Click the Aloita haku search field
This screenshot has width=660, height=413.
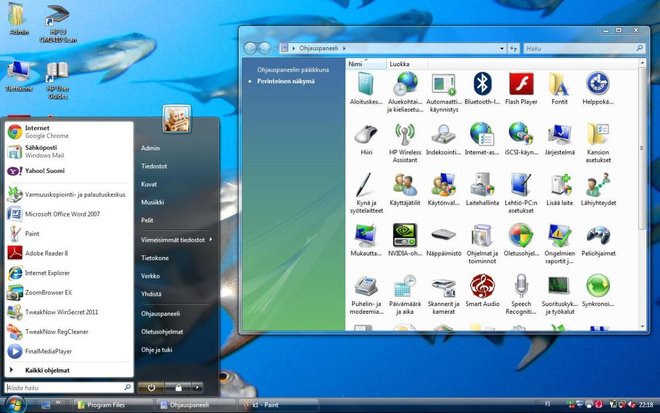pyautogui.click(x=69, y=387)
